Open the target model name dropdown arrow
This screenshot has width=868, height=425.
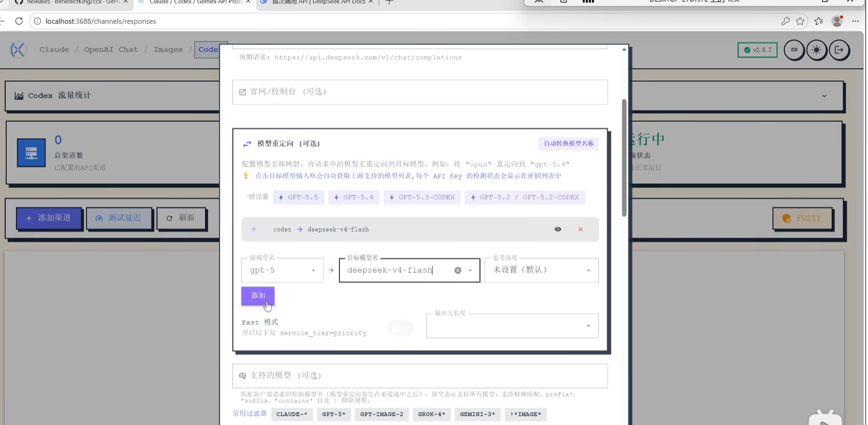click(470, 270)
